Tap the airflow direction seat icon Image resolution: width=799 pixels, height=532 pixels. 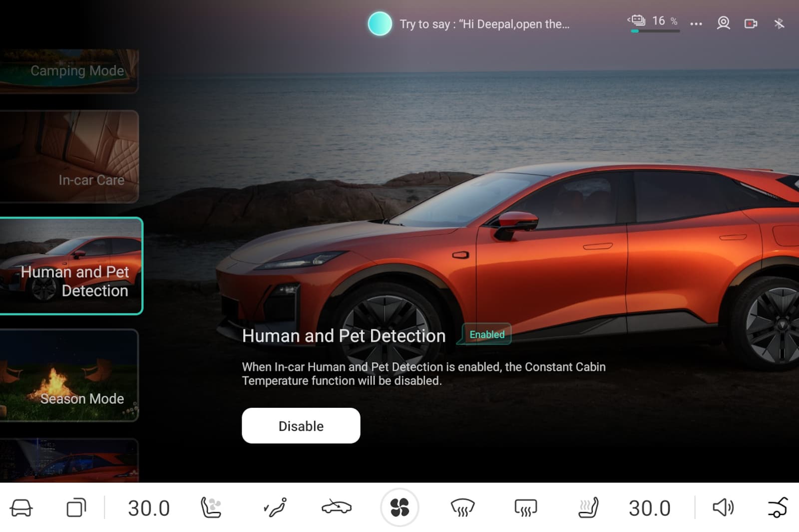pyautogui.click(x=275, y=508)
